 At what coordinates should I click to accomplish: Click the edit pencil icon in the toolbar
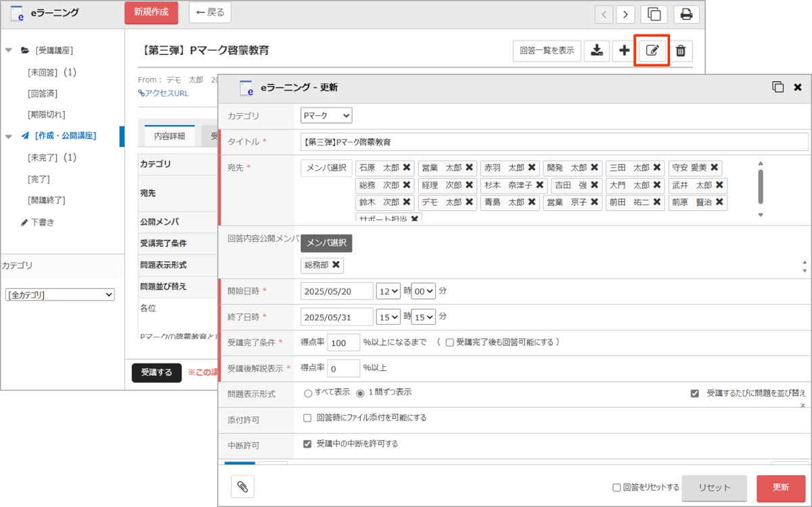652,51
